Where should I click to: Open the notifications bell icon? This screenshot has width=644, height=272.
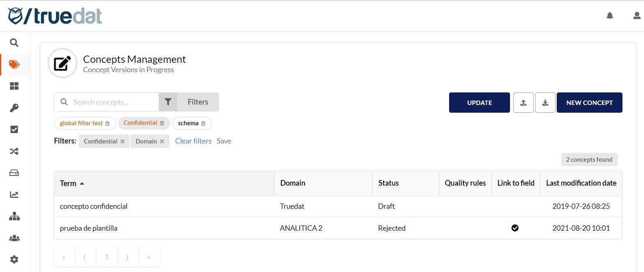[x=609, y=16]
